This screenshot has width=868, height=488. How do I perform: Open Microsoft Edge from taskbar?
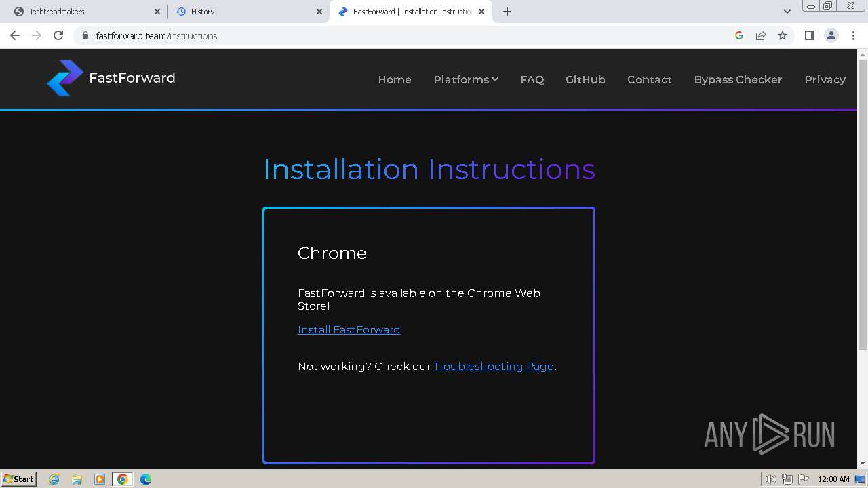145,479
